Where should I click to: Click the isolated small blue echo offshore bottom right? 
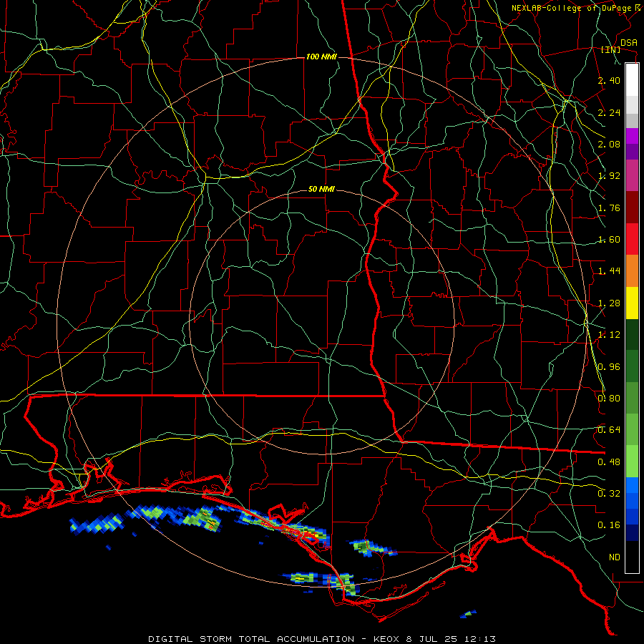tap(468, 614)
